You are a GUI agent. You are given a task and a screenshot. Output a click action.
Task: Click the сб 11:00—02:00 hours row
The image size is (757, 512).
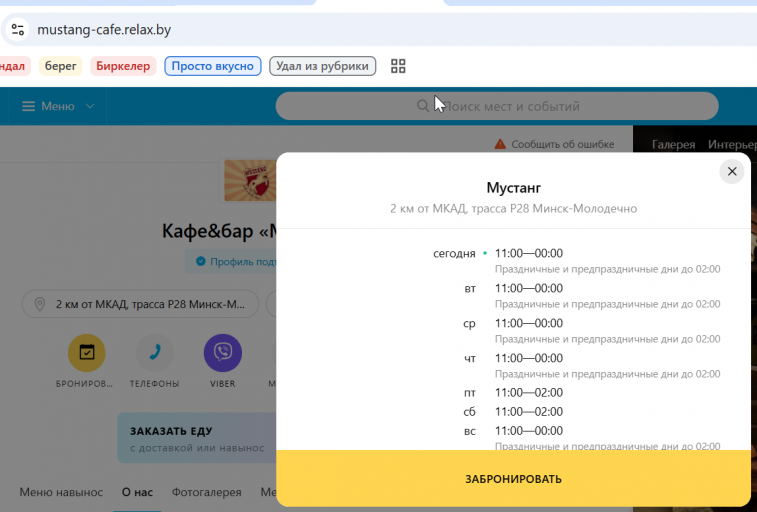point(513,412)
